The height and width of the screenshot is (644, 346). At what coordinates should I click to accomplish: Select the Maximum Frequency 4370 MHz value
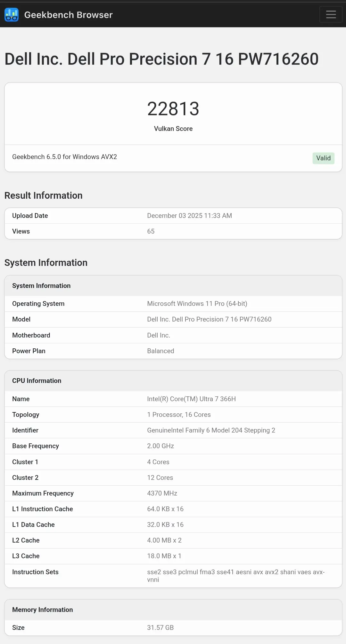point(162,493)
